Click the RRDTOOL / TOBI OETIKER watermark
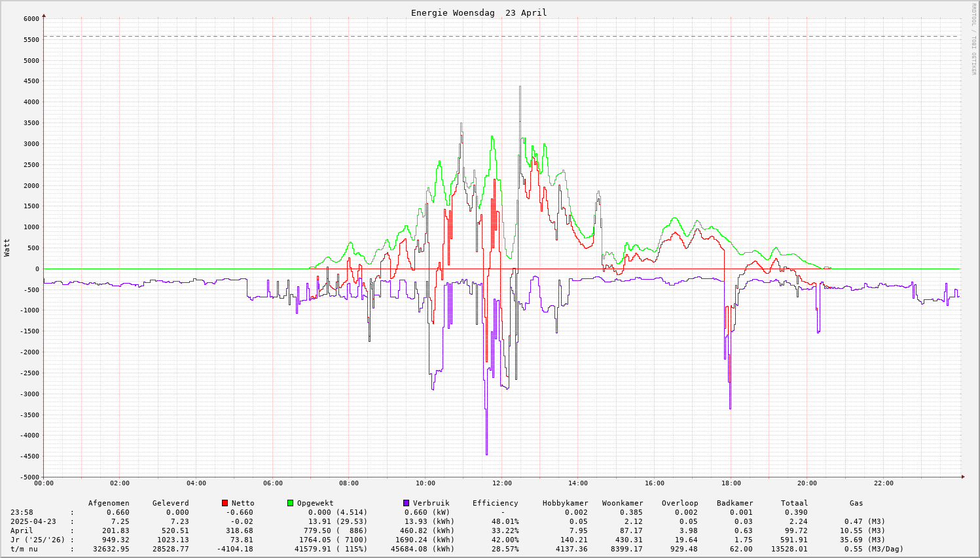Image resolution: width=980 pixels, height=558 pixels. coord(973,39)
